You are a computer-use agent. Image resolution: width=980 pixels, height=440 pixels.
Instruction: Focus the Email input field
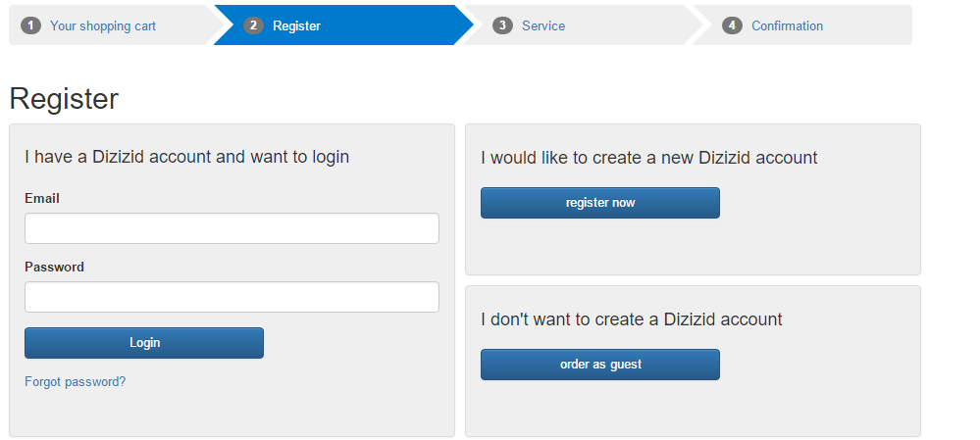pos(232,228)
